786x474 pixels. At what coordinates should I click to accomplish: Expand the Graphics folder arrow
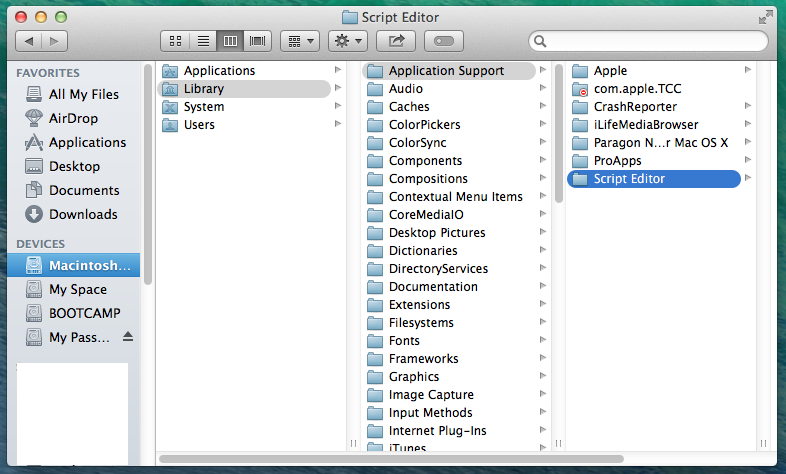543,376
